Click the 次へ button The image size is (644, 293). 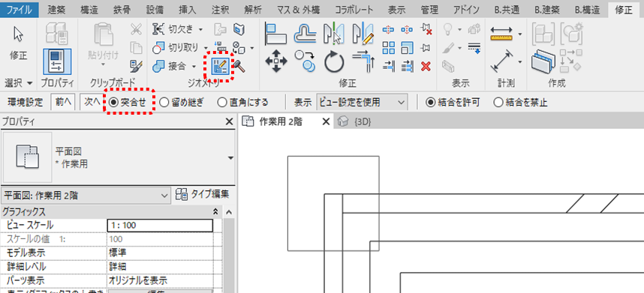point(91,102)
